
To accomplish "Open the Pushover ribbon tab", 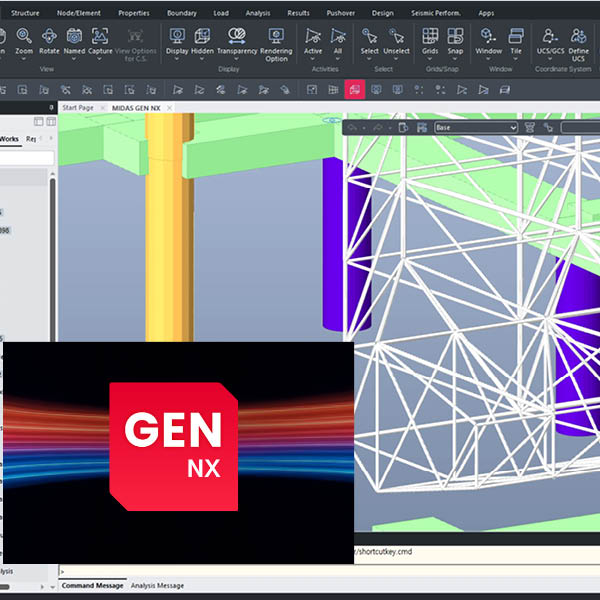I will pos(341,13).
